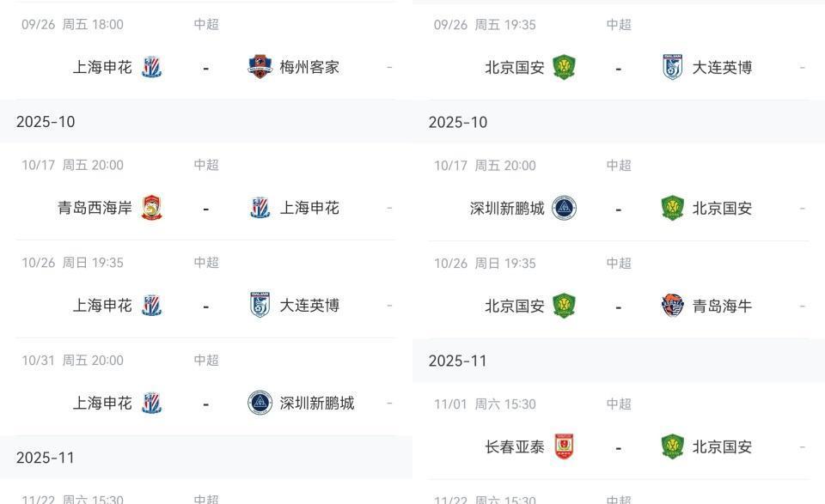825x504 pixels.
Task: Click 大连英博 logo in the 09/26 19:35 match
Action: tap(672, 67)
